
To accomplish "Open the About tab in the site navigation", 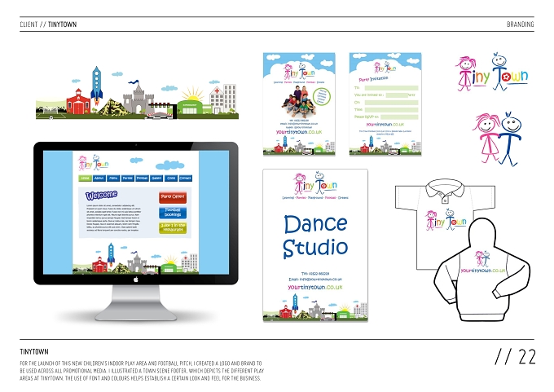I will [x=99, y=178].
